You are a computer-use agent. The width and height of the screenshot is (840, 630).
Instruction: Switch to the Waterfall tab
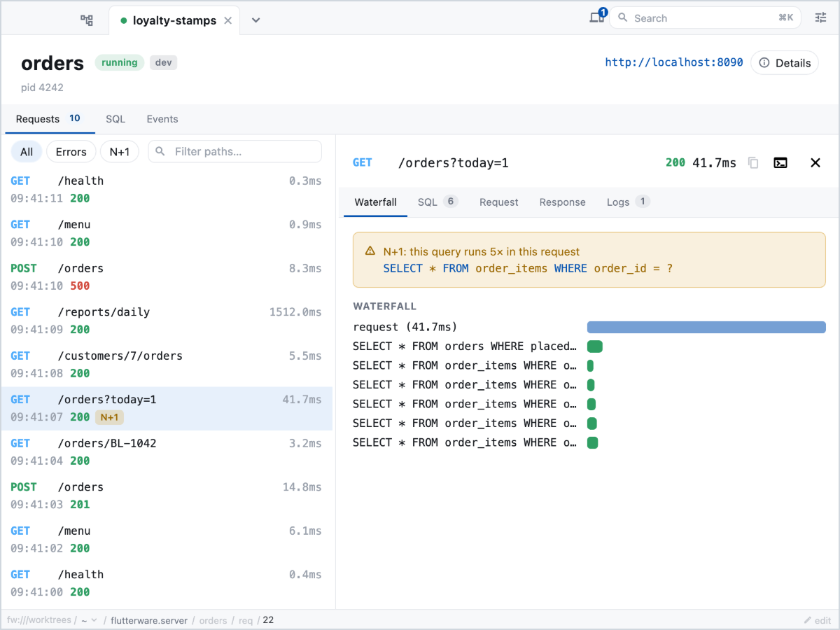pos(376,202)
